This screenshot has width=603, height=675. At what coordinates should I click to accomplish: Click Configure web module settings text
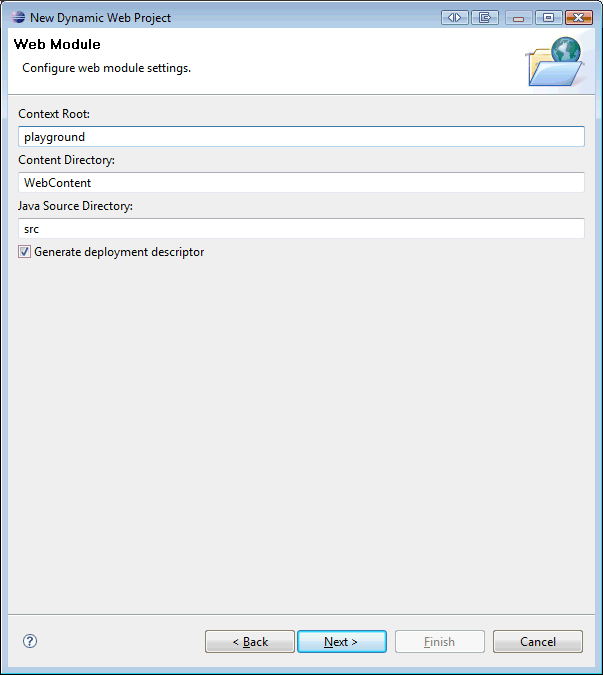click(106, 68)
